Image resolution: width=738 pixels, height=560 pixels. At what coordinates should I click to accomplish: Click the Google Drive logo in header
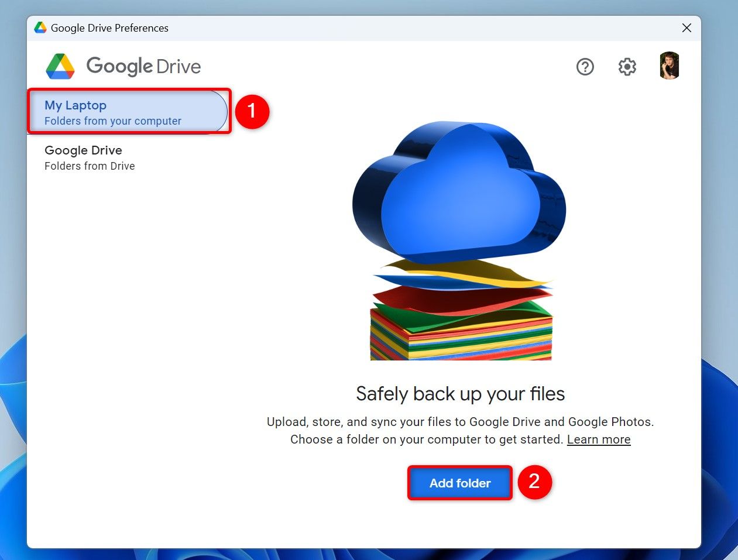[x=123, y=66]
